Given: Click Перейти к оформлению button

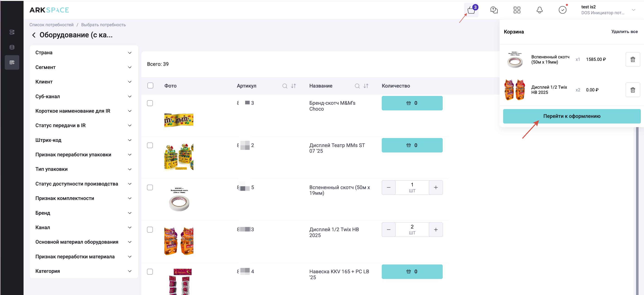Looking at the screenshot, I should pyautogui.click(x=572, y=116).
